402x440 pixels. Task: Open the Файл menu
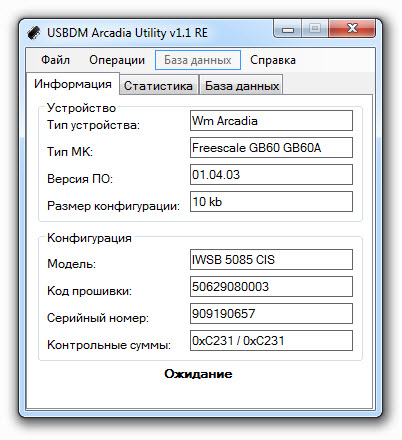coord(55,60)
